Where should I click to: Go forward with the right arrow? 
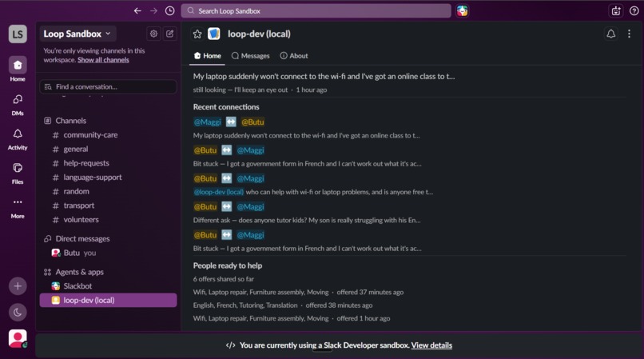tap(153, 11)
